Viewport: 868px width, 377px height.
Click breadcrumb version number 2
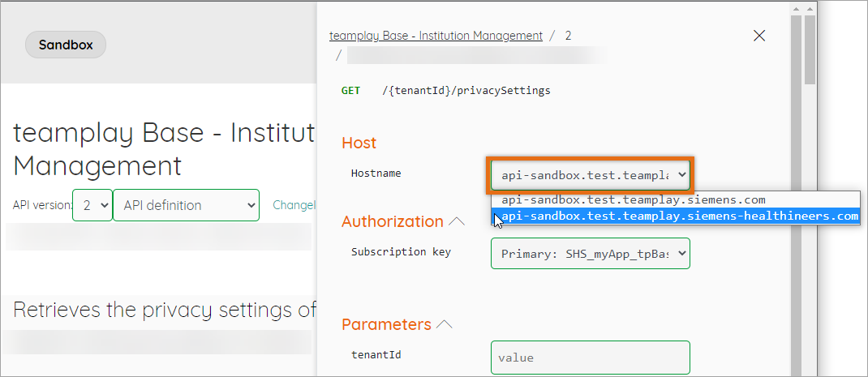tap(568, 36)
